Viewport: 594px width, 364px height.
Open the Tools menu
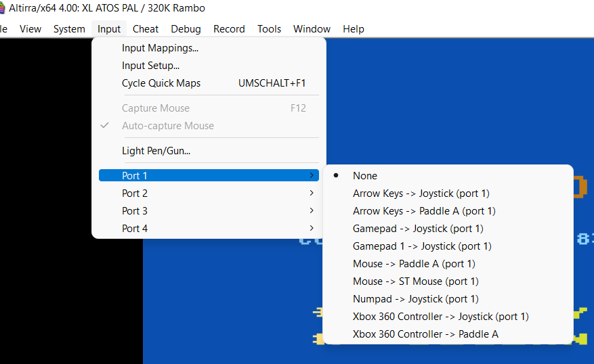(269, 29)
